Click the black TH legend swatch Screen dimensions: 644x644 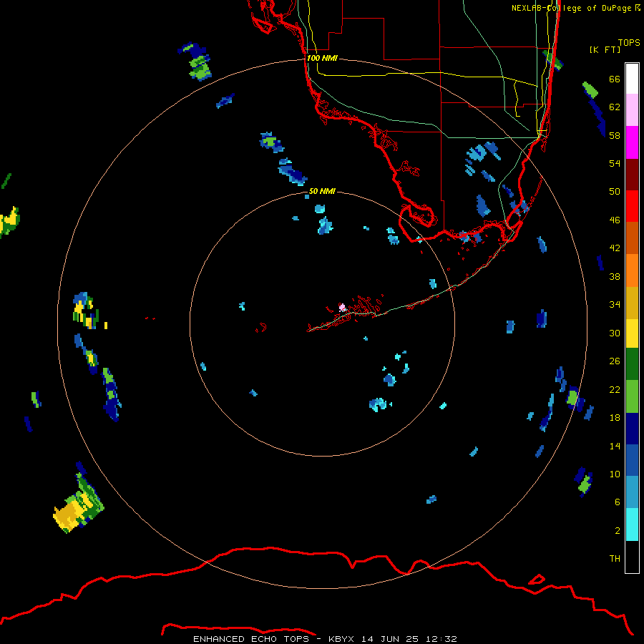click(632, 557)
